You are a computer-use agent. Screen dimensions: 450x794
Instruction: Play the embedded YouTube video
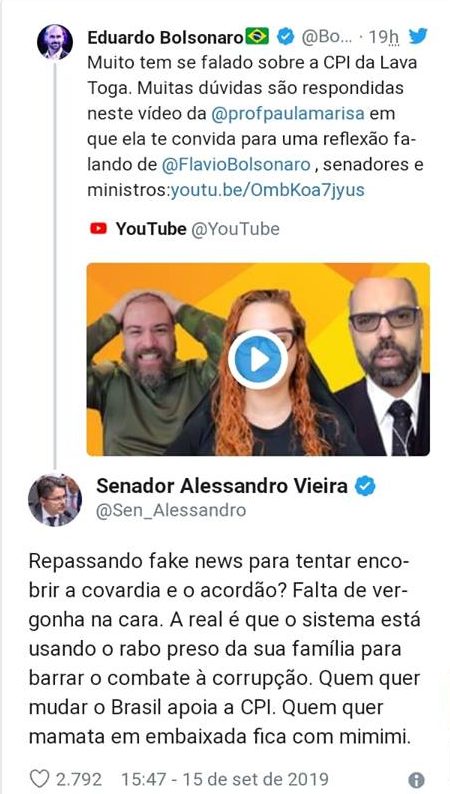[x=258, y=360]
